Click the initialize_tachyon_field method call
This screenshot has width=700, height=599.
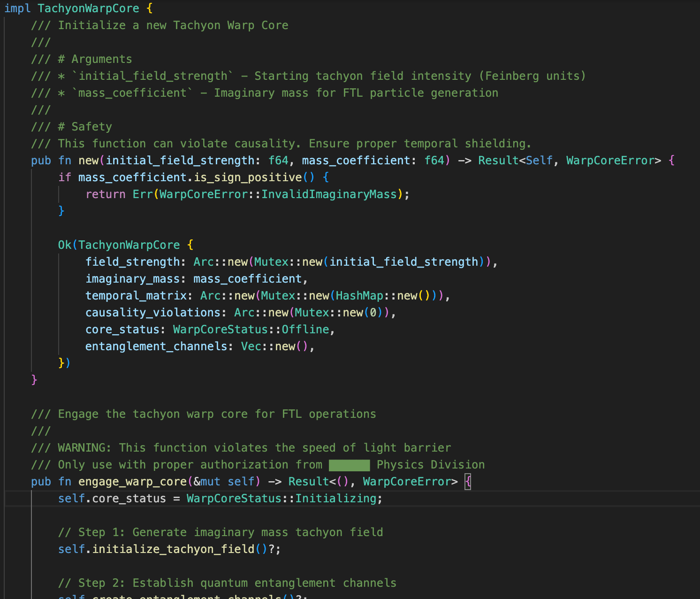[x=173, y=549]
